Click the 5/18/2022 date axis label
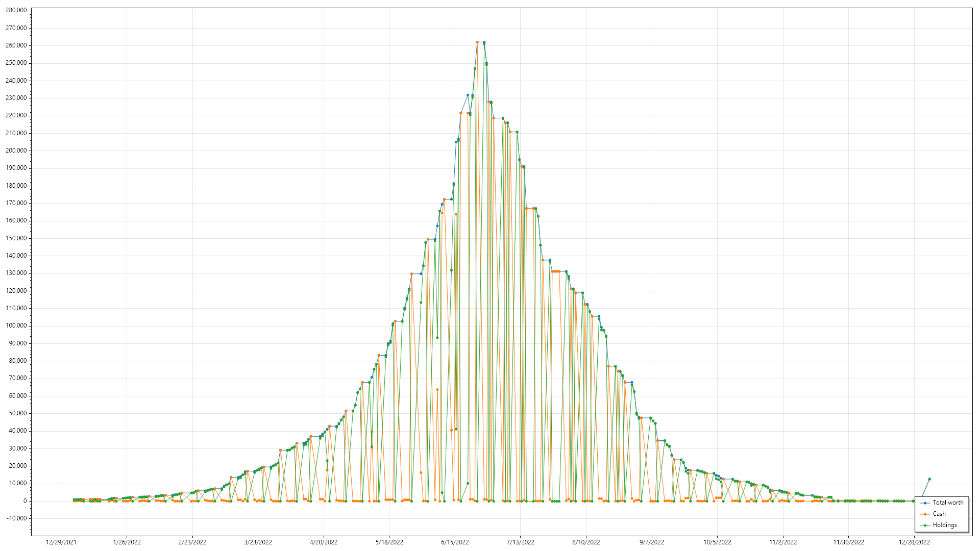The height and width of the screenshot is (551, 980). (x=389, y=542)
